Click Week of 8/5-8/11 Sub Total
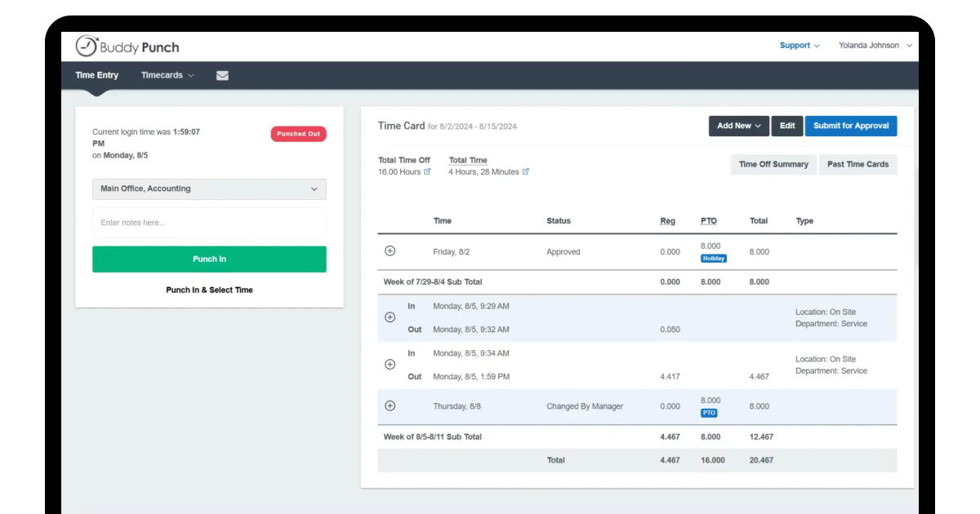Image resolution: width=980 pixels, height=514 pixels. (433, 437)
